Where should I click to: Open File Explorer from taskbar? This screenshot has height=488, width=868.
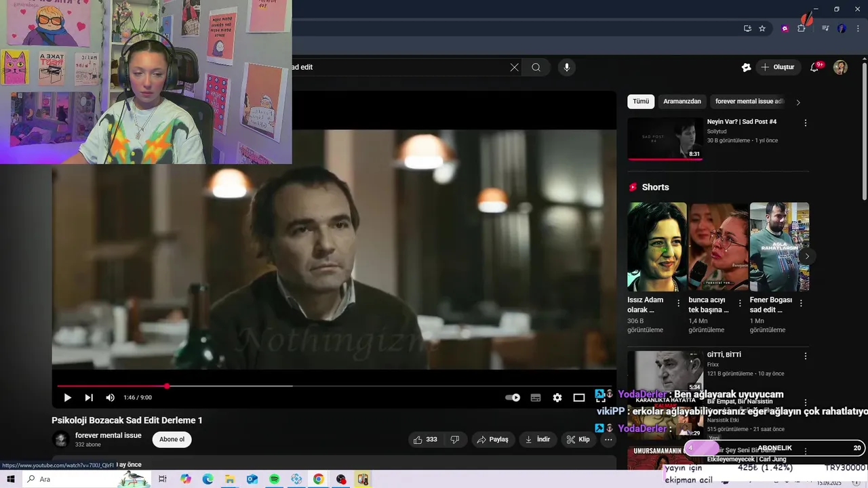pyautogui.click(x=230, y=479)
